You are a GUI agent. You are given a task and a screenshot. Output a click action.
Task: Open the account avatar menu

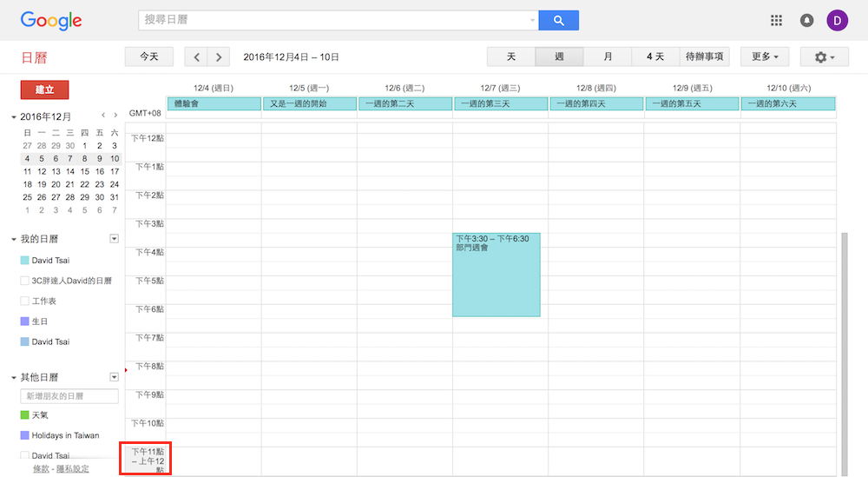point(838,20)
